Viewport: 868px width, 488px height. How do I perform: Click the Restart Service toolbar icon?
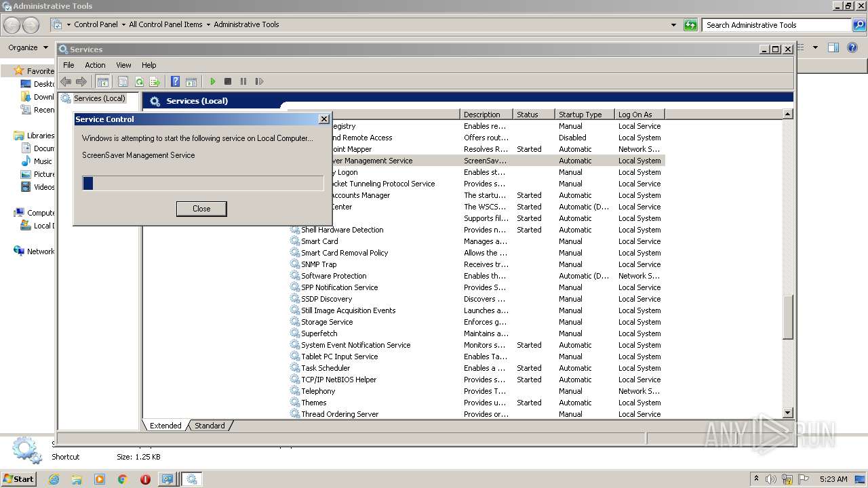pyautogui.click(x=259, y=81)
